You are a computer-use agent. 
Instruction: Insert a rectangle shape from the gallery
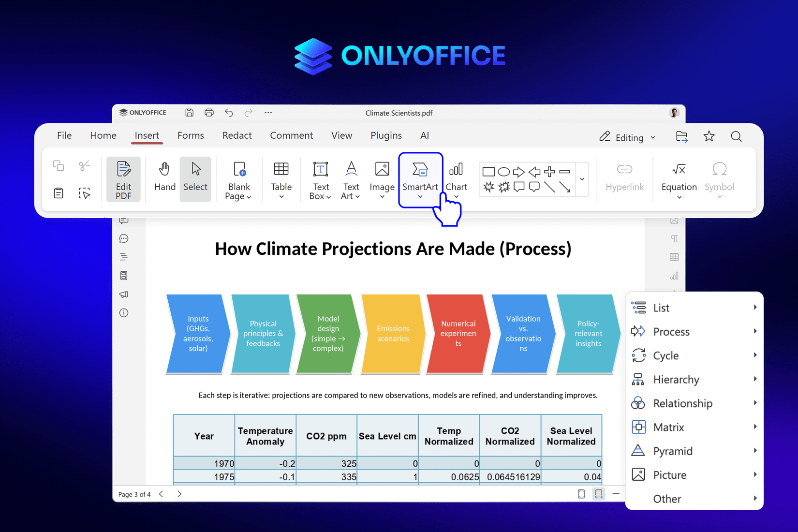pos(488,172)
